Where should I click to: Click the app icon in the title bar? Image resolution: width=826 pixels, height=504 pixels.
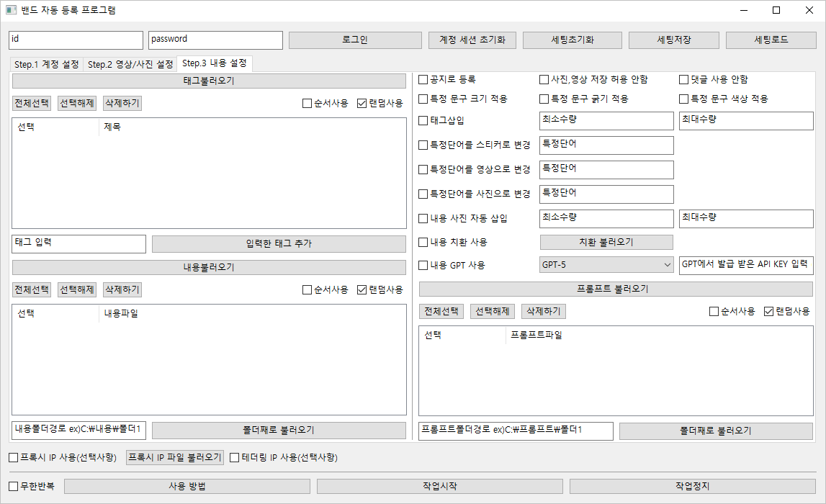tap(11, 11)
